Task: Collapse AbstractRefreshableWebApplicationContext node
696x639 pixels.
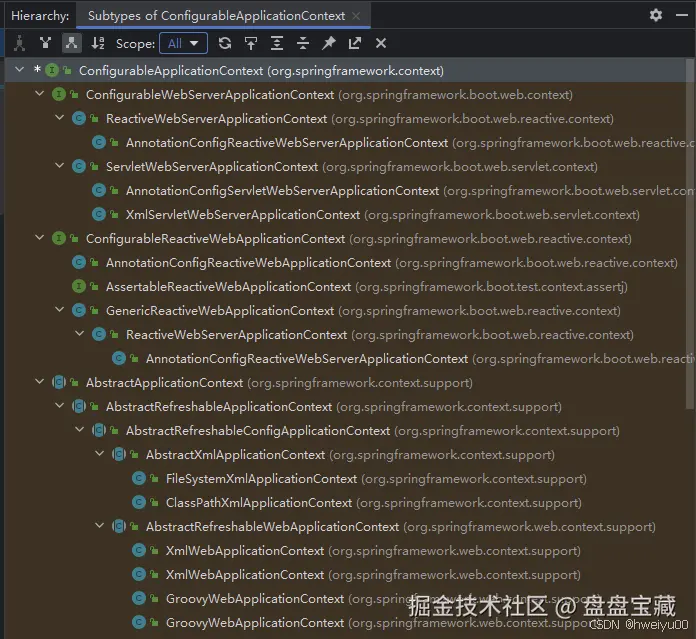Action: 99,525
